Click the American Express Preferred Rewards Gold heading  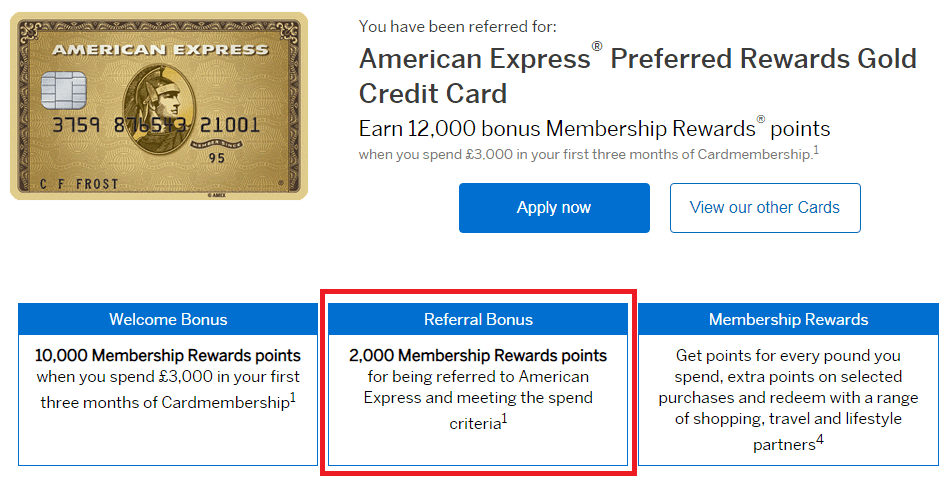(x=637, y=75)
